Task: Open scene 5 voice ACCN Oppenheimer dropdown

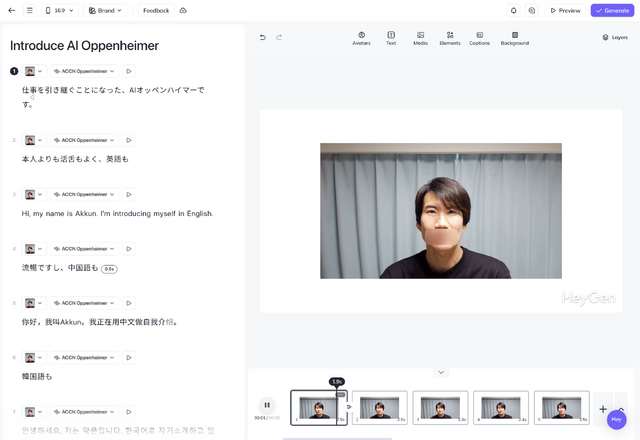Action: 84,303
